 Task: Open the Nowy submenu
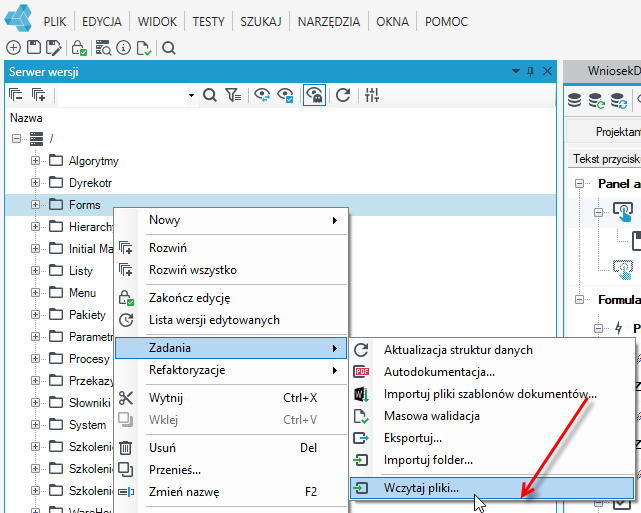(x=231, y=220)
